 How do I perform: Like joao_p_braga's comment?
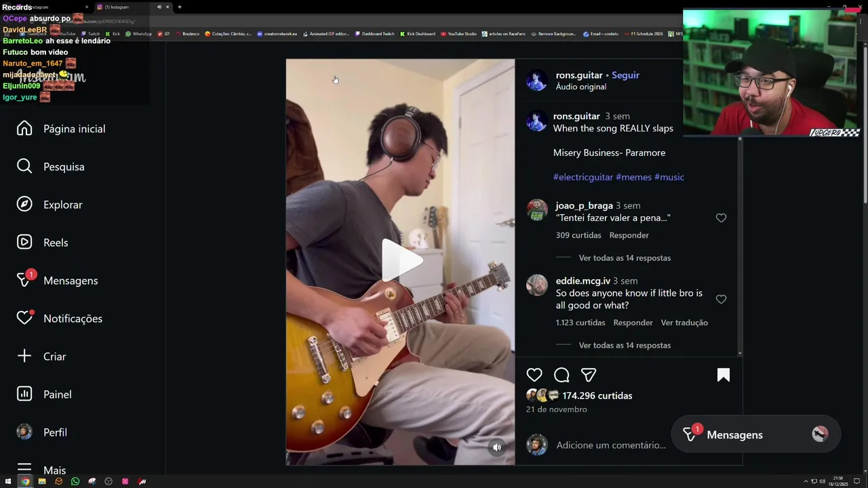coord(721,218)
